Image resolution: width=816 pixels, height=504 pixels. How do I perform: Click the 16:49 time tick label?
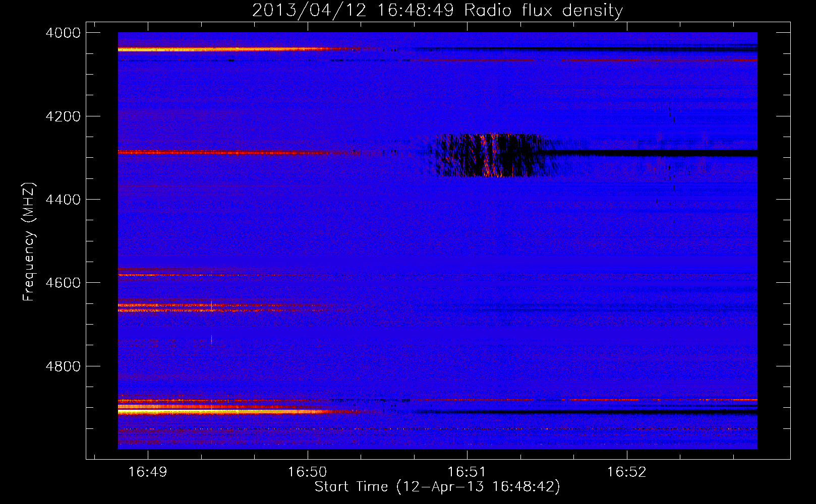[x=148, y=472]
